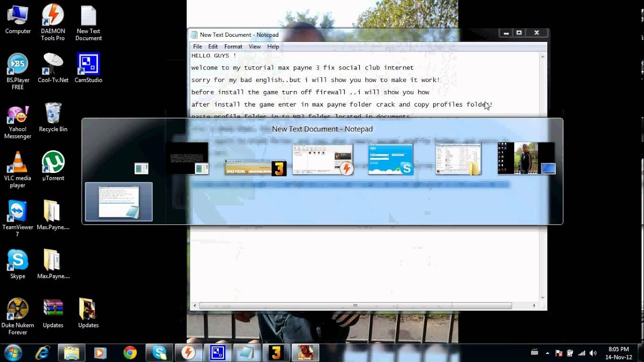644x362 pixels.
Task: Launch Duke Nukem Forever shortcut
Action: pos(18,317)
